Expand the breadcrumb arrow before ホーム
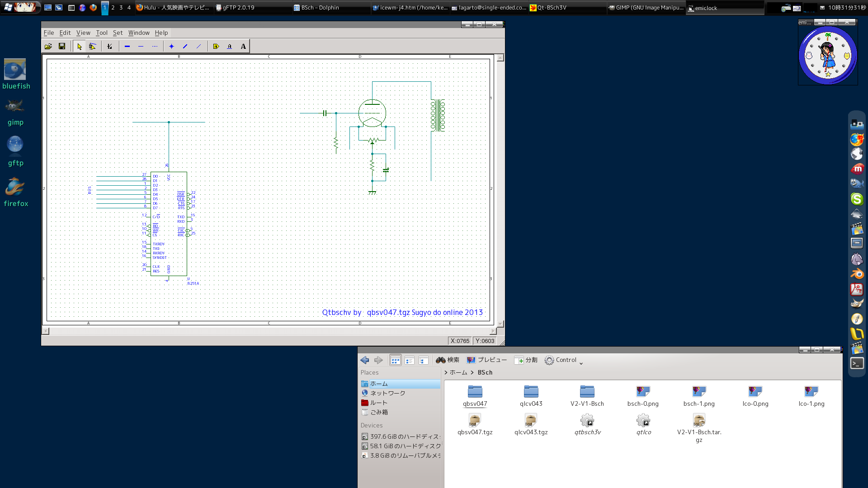This screenshot has height=488, width=868. coord(446,373)
